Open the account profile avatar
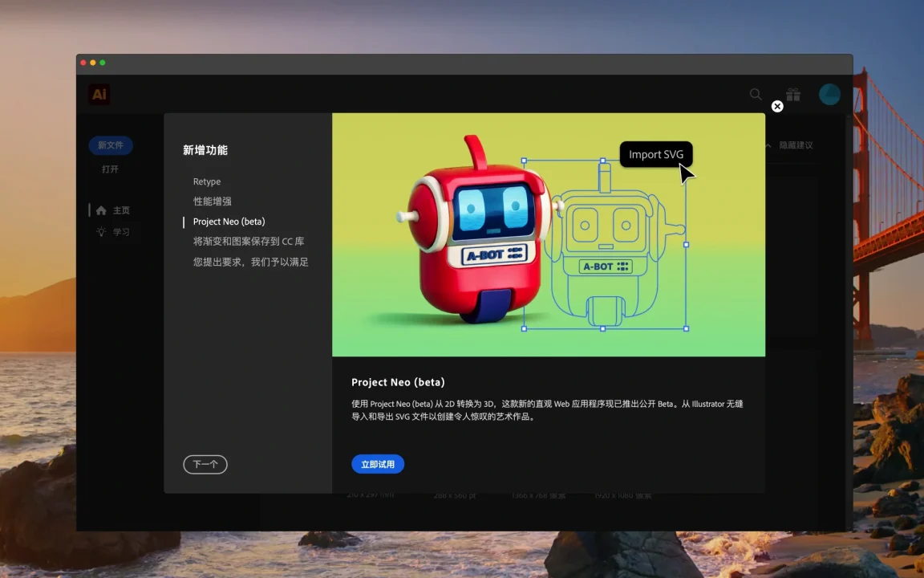Screen dimensions: 924x578 pos(829,95)
